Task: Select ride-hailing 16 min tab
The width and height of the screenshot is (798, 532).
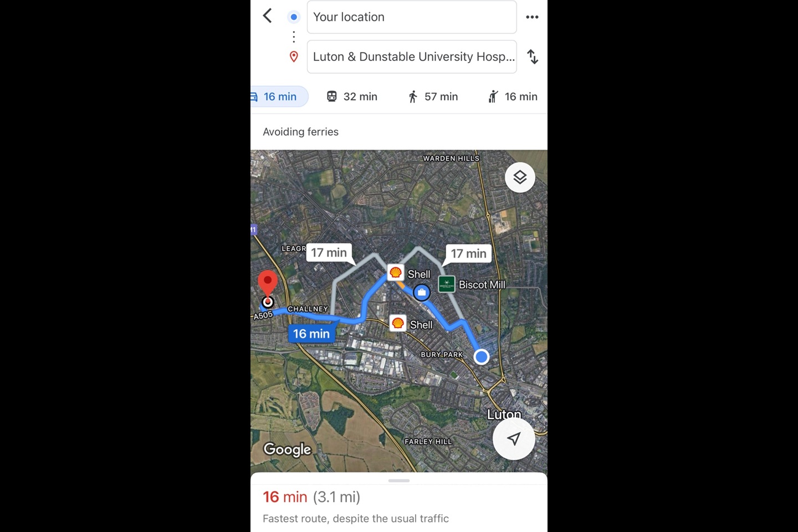Action: click(513, 96)
